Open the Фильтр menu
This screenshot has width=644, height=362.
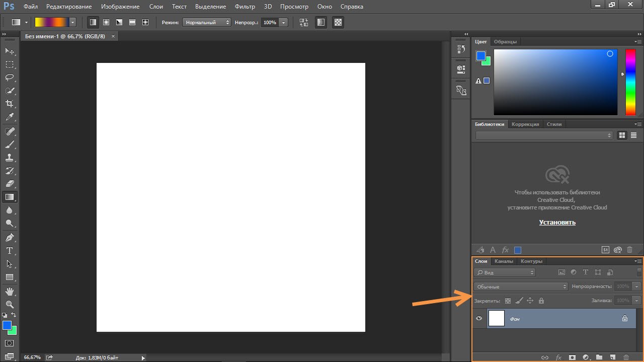pyautogui.click(x=245, y=7)
